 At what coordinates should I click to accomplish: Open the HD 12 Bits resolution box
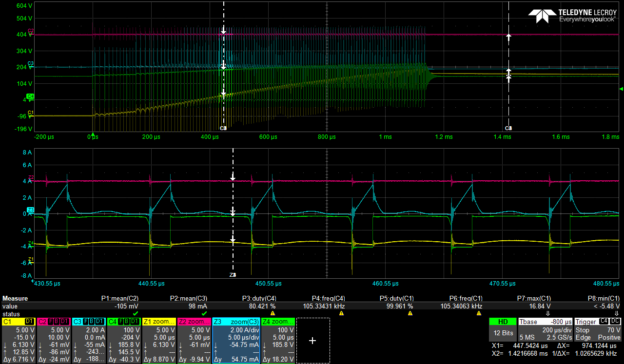pos(503,329)
